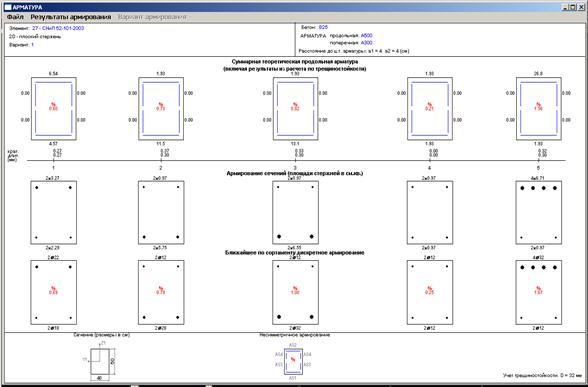
Task: Click the AS1–AS4 asymmetric reinforcement legend diagram
Action: (x=293, y=361)
